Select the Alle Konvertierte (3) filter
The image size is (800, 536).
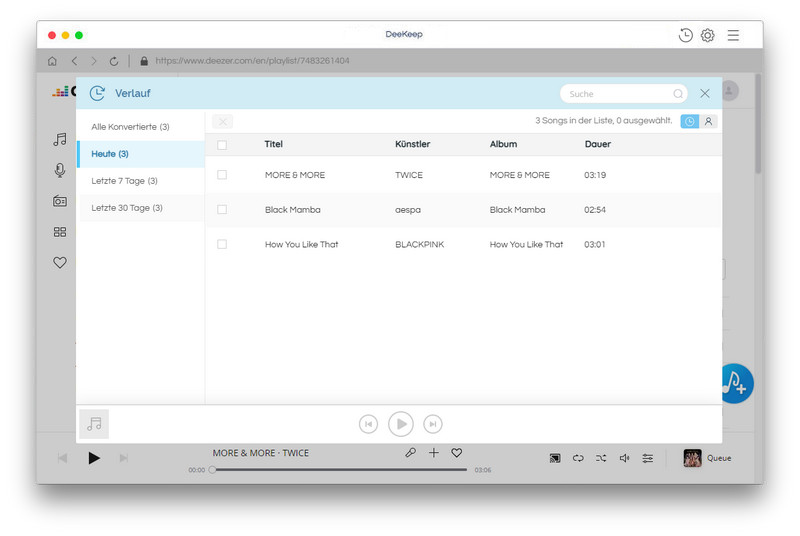141,127
